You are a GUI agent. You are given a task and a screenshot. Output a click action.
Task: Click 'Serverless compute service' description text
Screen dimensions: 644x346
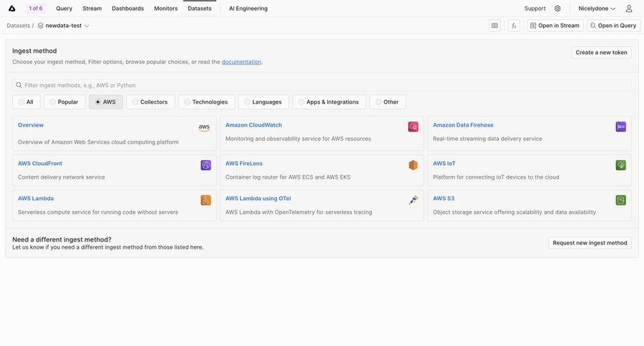(x=98, y=212)
